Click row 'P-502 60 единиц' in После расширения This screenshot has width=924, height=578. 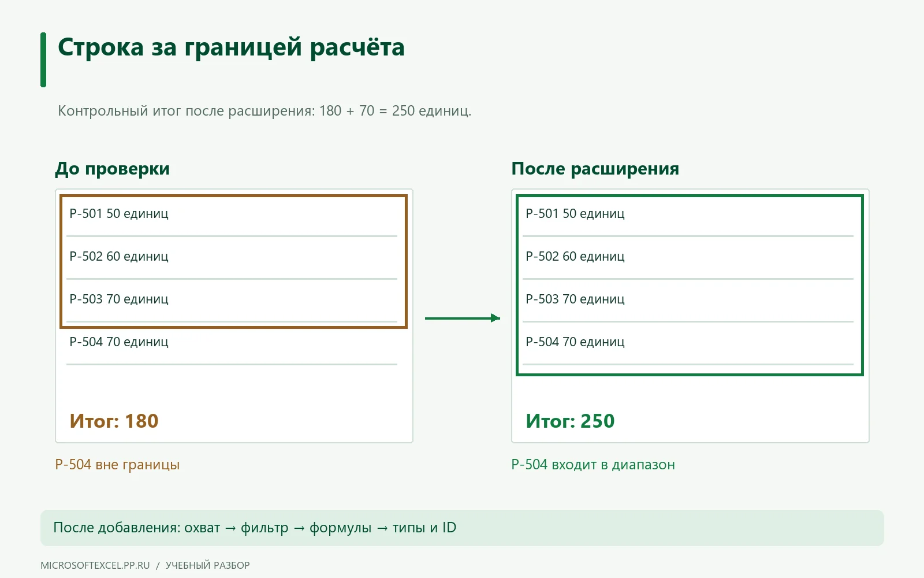(x=688, y=257)
